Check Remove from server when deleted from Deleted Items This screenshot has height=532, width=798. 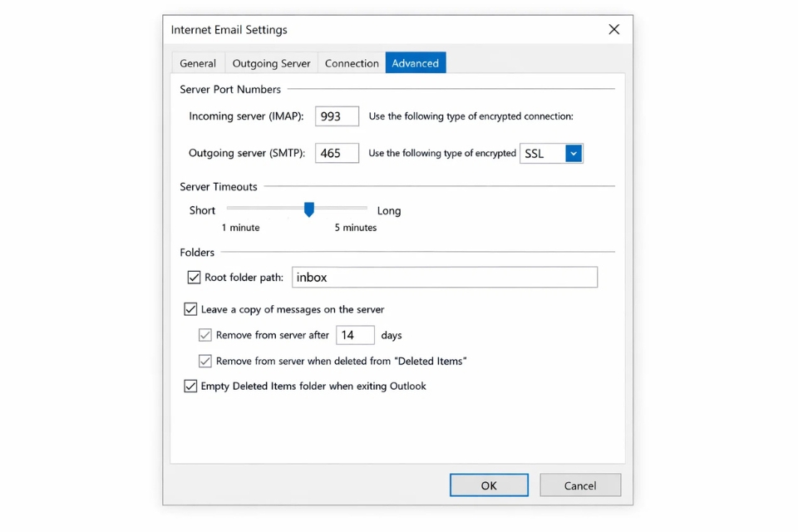point(205,361)
